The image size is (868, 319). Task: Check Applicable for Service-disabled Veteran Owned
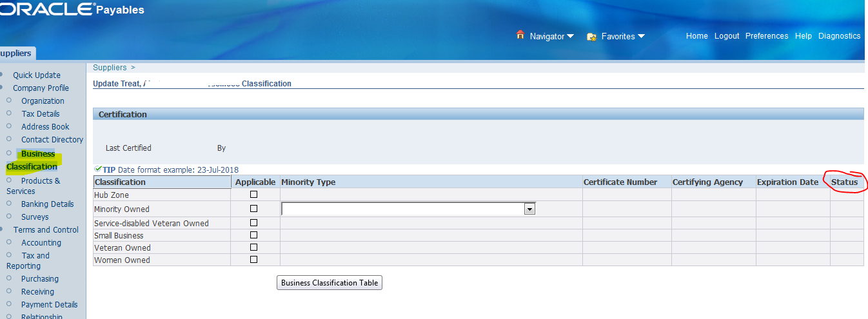(x=253, y=222)
